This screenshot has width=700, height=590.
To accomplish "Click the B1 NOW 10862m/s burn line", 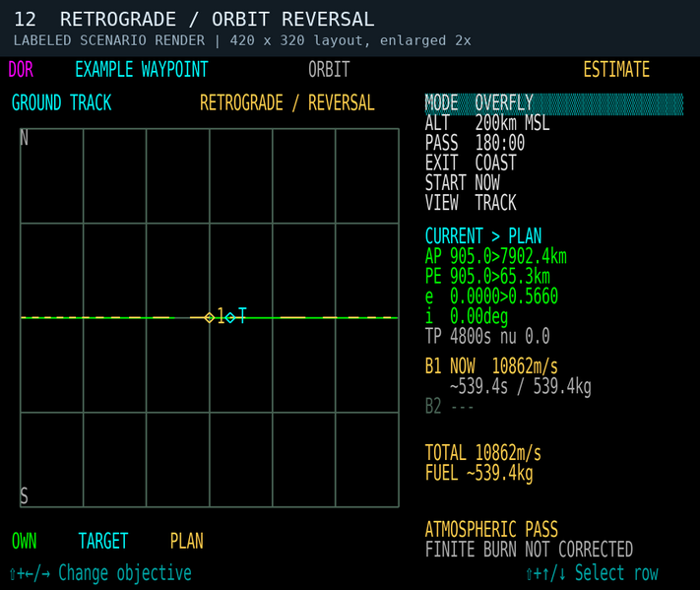I will pyautogui.click(x=491, y=366).
